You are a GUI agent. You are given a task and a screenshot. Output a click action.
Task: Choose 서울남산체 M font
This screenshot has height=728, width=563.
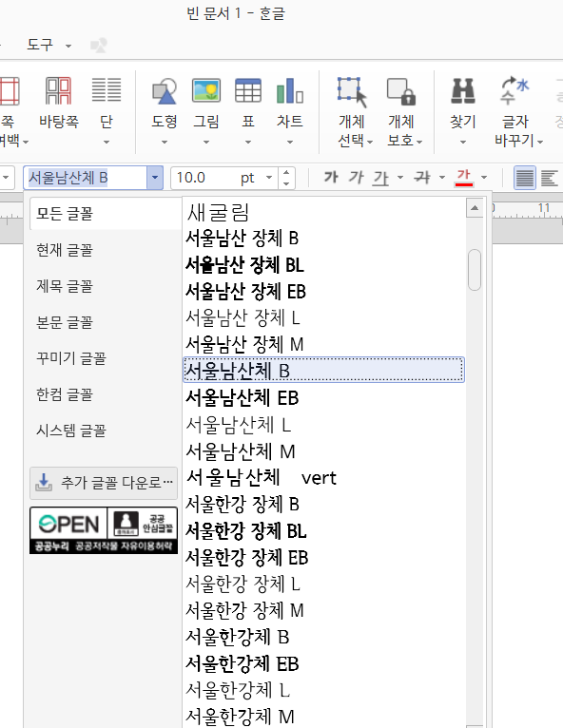[x=323, y=450]
